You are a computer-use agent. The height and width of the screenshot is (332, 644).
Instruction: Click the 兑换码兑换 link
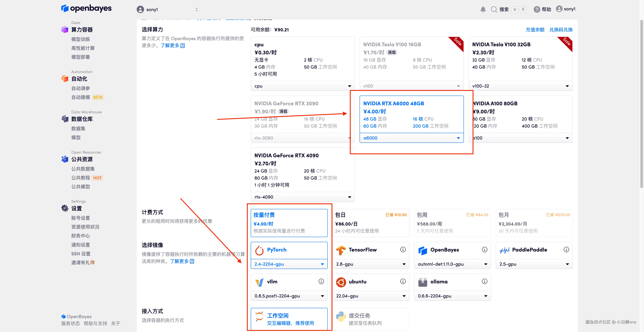(x=561, y=30)
